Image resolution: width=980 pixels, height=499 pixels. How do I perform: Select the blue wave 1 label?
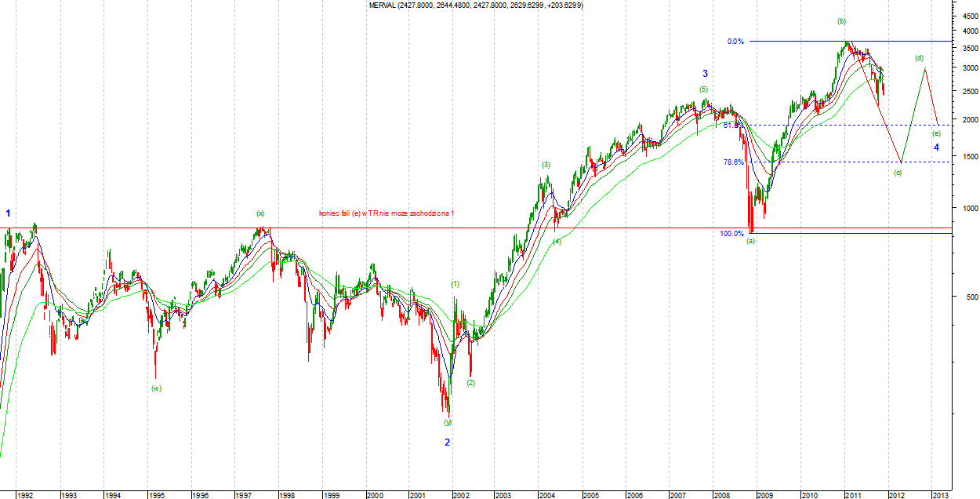pyautogui.click(x=9, y=213)
